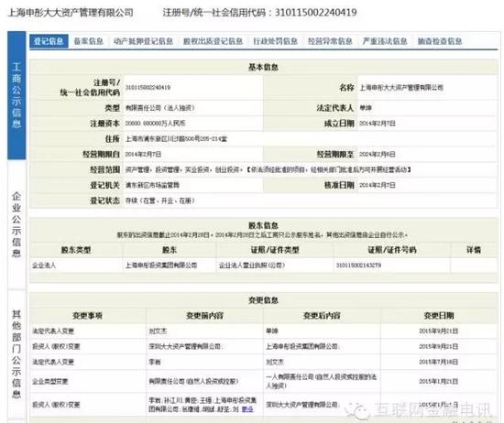Click the change date 2015年1月21日 of 企业类型变更

[438, 381]
